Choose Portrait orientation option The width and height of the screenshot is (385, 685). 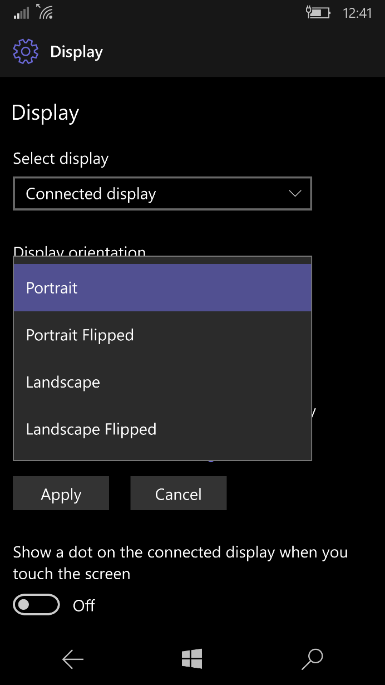(162, 287)
